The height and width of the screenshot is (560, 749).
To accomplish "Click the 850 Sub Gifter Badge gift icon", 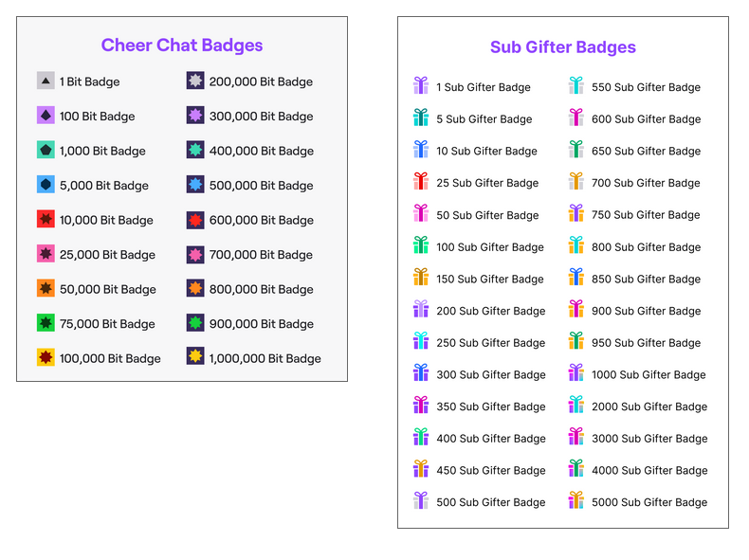I will (x=576, y=277).
